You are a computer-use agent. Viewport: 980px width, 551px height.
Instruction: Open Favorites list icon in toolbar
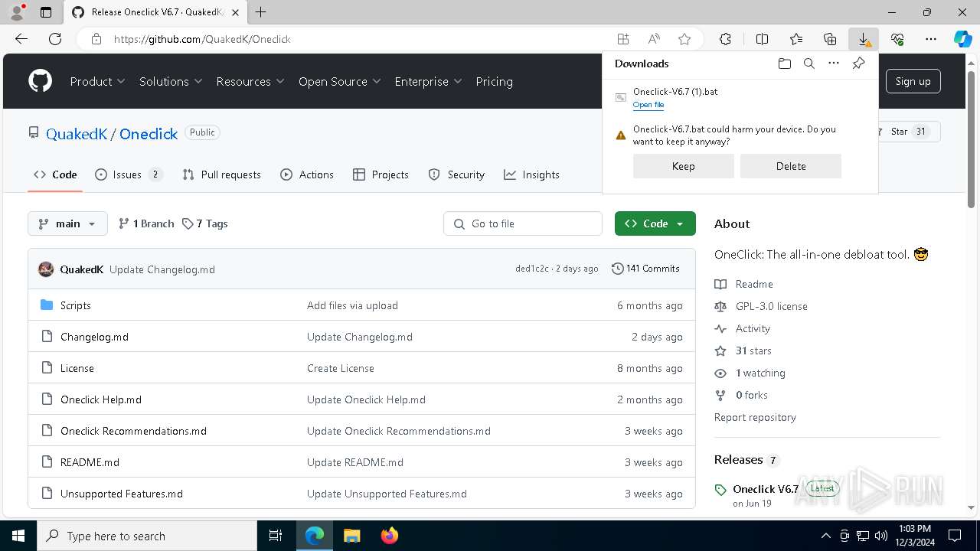(796, 39)
